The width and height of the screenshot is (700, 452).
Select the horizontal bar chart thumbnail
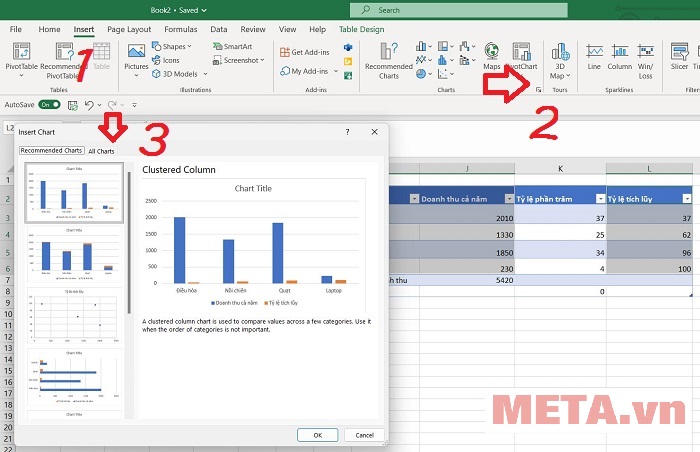[74, 378]
